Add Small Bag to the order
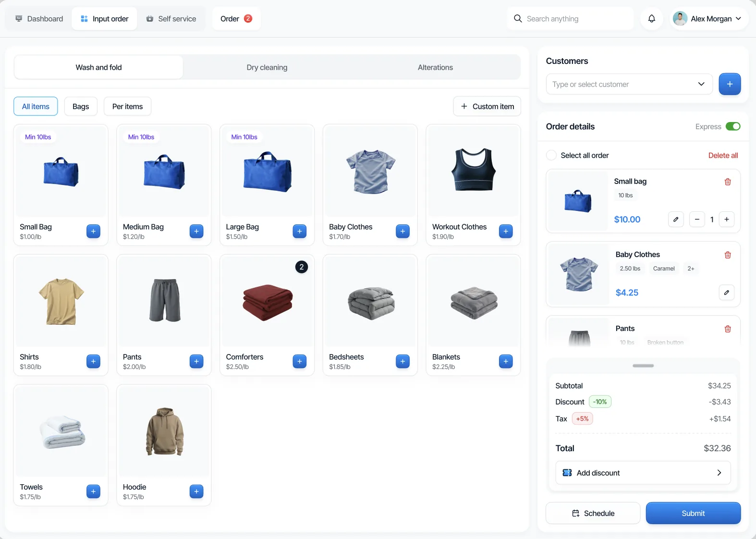This screenshot has width=756, height=539. [93, 231]
